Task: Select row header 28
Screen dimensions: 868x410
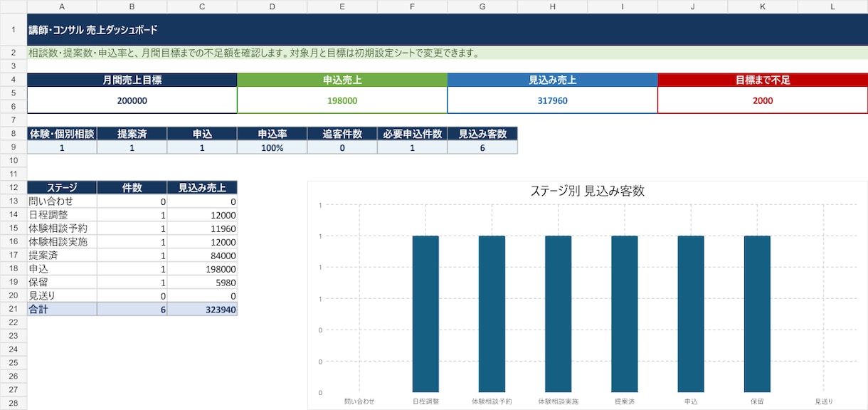Action: tap(14, 404)
